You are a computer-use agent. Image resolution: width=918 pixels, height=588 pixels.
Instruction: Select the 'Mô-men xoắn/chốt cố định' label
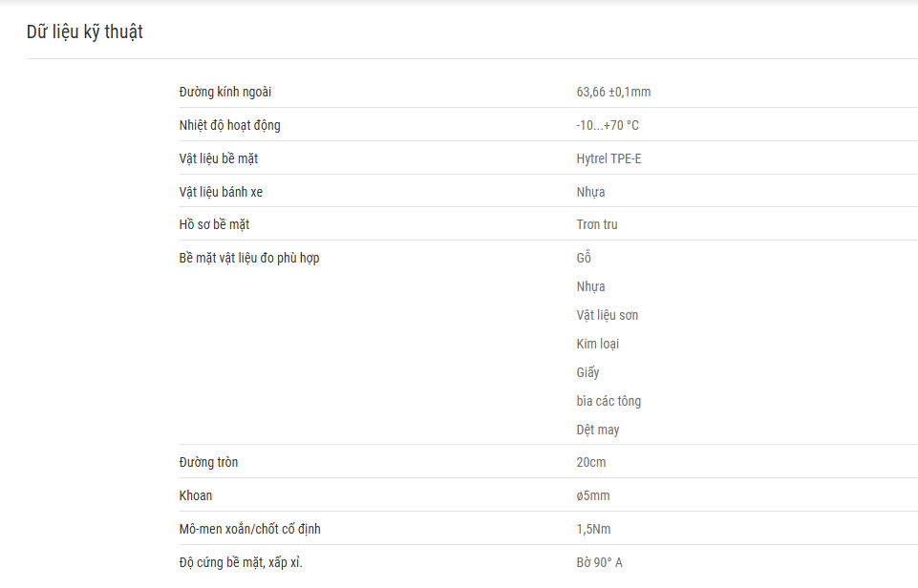250,529
